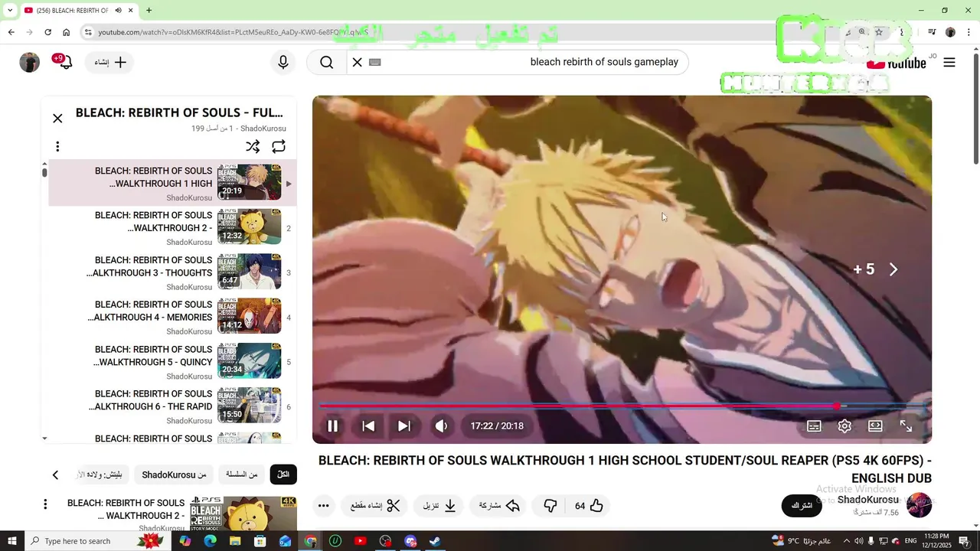Seek the red video progress bar
This screenshot has width=980, height=551.
point(622,406)
